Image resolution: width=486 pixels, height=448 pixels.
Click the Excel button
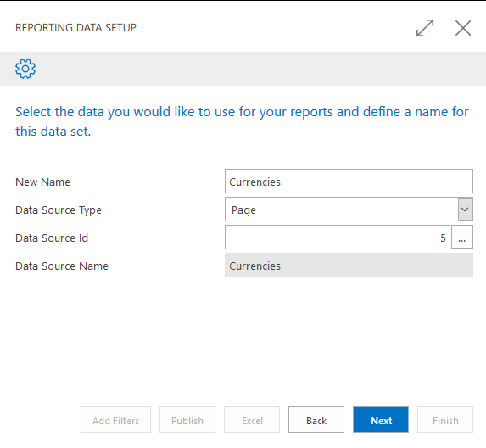[x=252, y=420]
